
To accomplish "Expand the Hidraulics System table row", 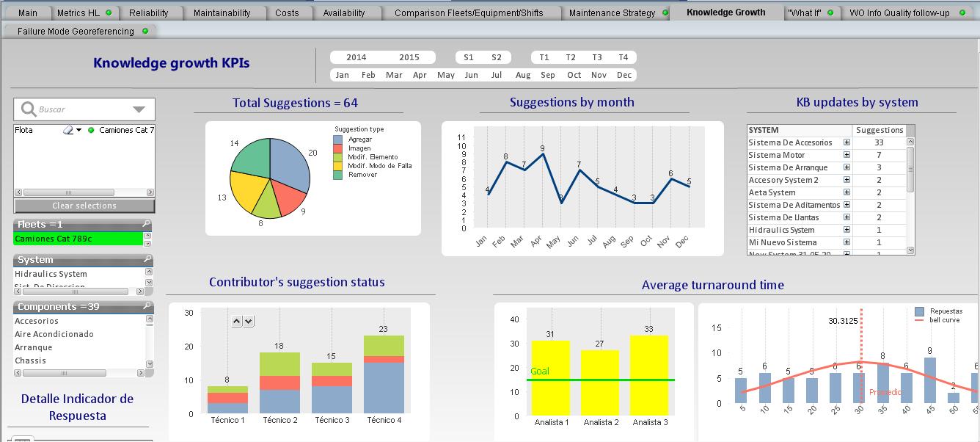I will pyautogui.click(x=846, y=230).
